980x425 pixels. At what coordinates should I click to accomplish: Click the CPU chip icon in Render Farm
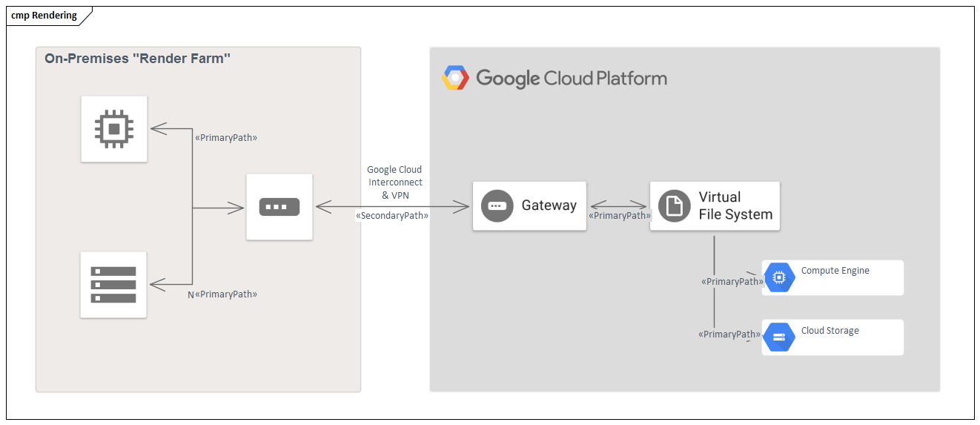[113, 129]
